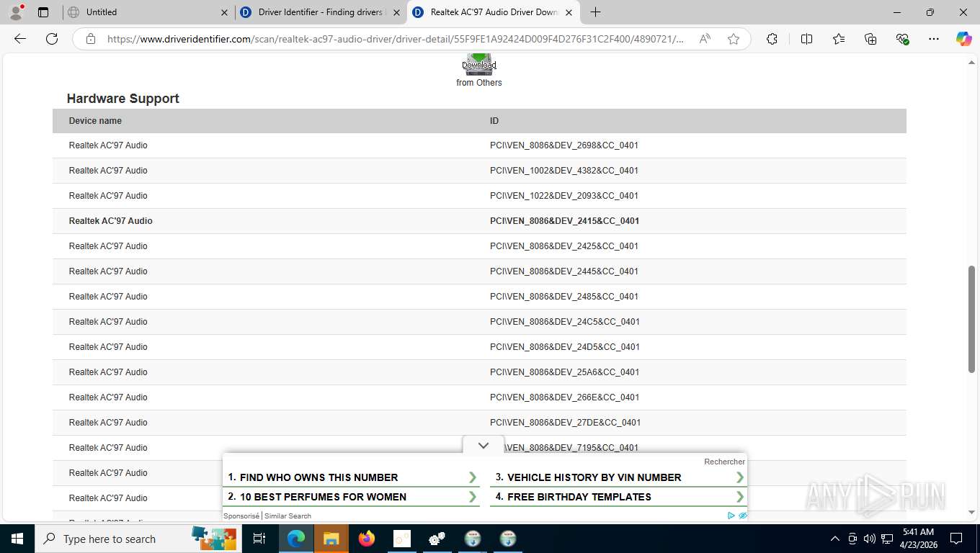Click the 'Device name' column header

click(x=95, y=121)
